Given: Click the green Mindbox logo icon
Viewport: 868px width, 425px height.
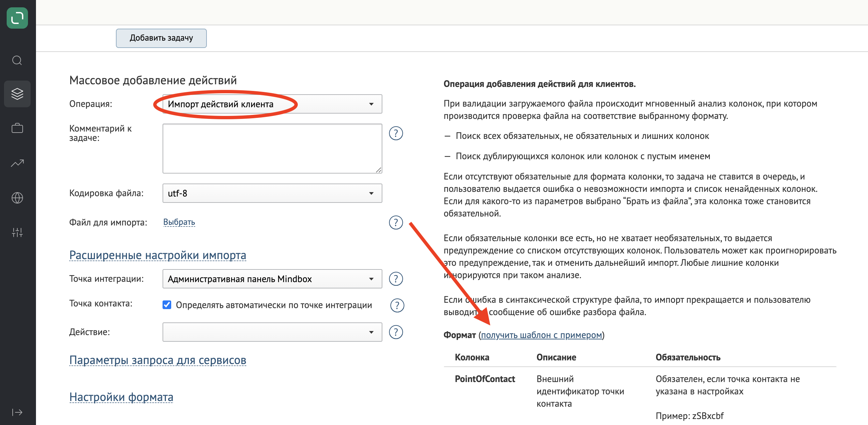Looking at the screenshot, I should (x=17, y=18).
